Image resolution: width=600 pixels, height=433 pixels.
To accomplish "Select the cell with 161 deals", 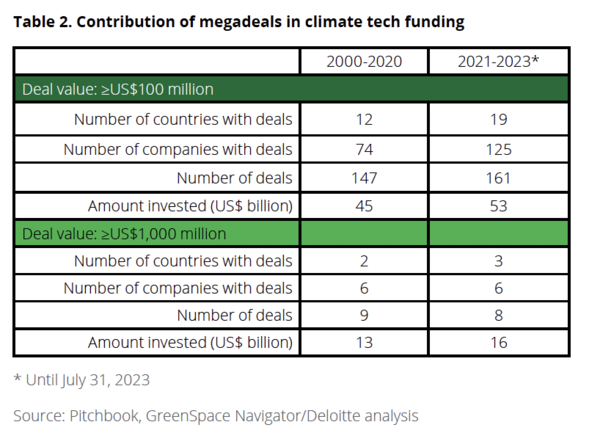I will (495, 178).
